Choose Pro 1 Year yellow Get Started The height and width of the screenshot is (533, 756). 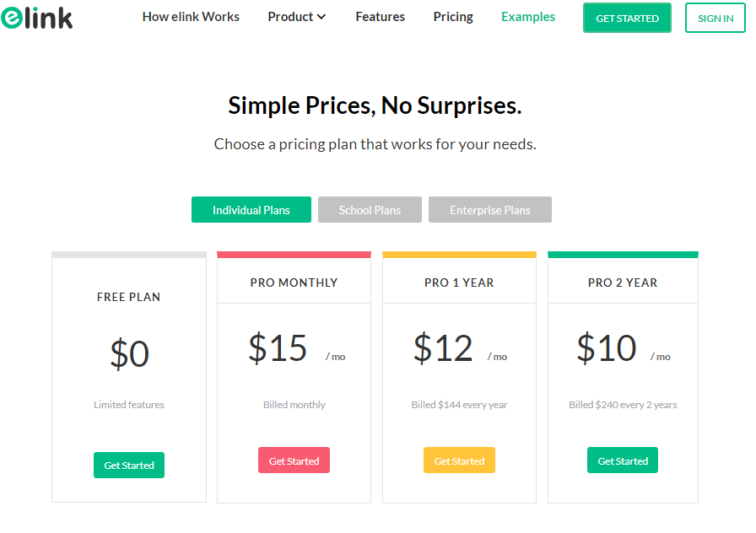click(459, 460)
